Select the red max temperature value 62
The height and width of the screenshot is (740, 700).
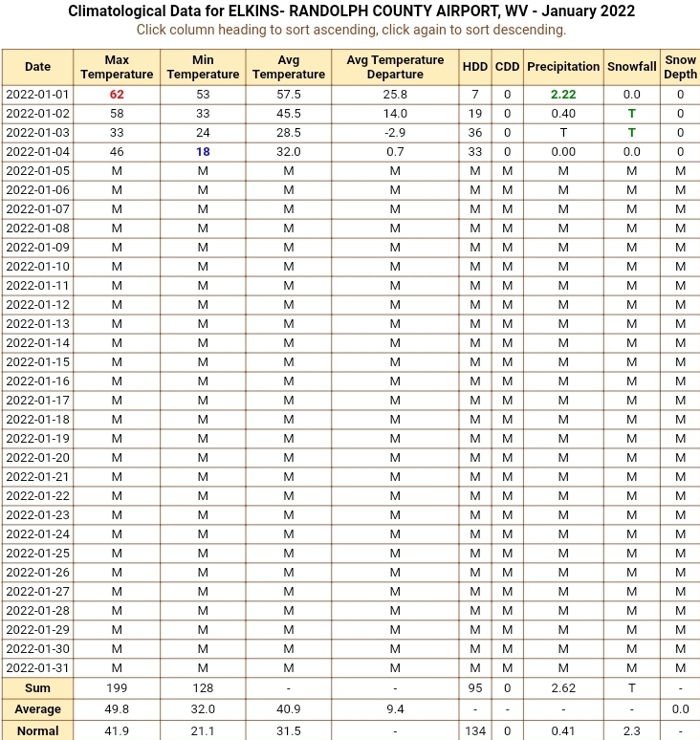[117, 95]
